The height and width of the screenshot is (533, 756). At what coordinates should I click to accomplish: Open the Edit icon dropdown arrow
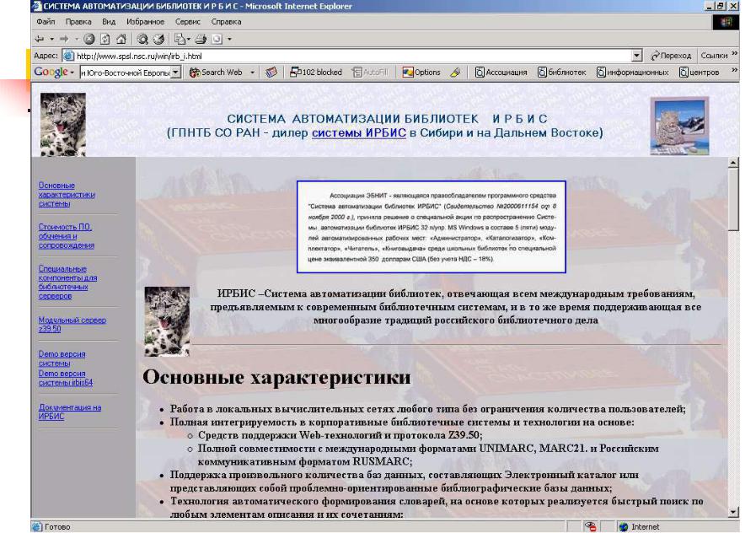click(229, 39)
